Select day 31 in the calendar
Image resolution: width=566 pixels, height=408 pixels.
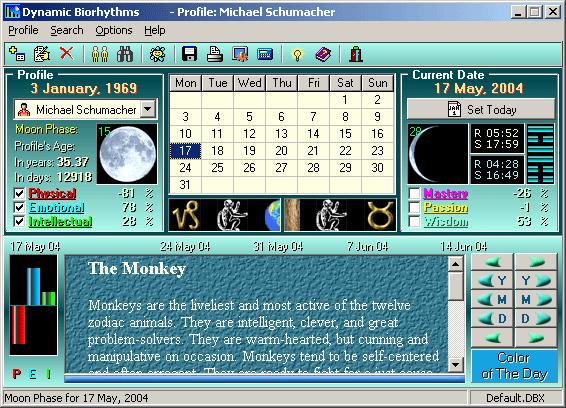point(185,185)
